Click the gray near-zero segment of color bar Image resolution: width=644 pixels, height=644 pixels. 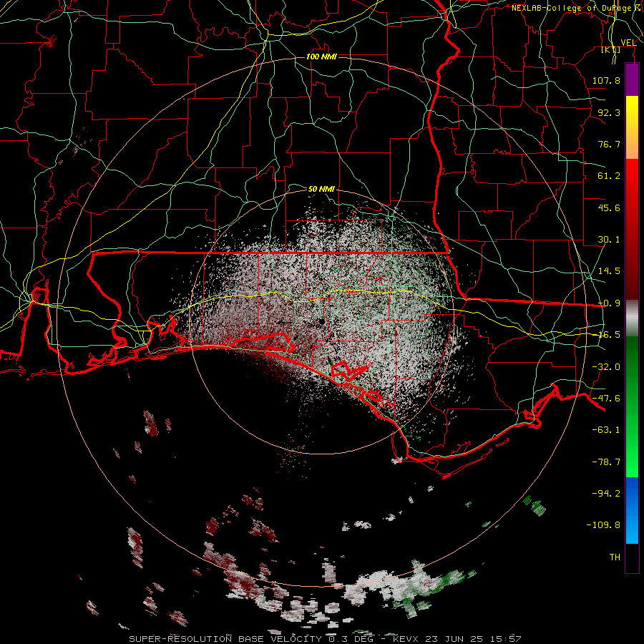click(632, 318)
